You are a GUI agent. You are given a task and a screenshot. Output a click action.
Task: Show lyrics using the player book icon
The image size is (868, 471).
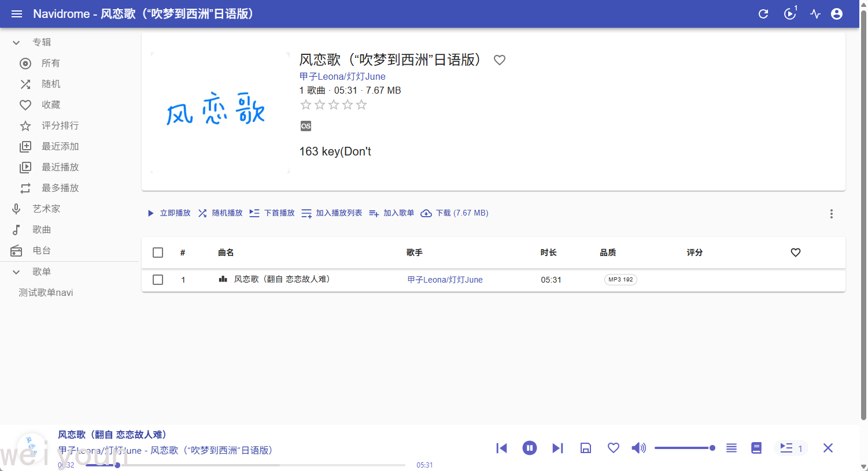pos(756,448)
